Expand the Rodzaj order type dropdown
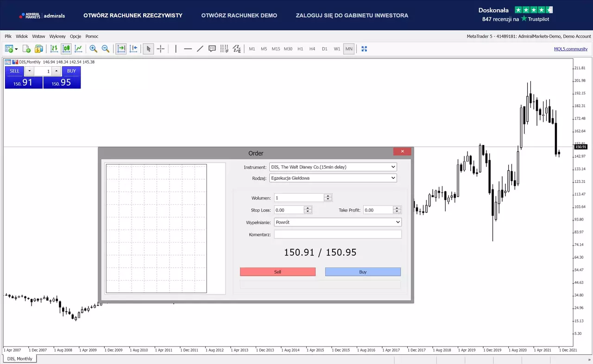 coord(333,178)
